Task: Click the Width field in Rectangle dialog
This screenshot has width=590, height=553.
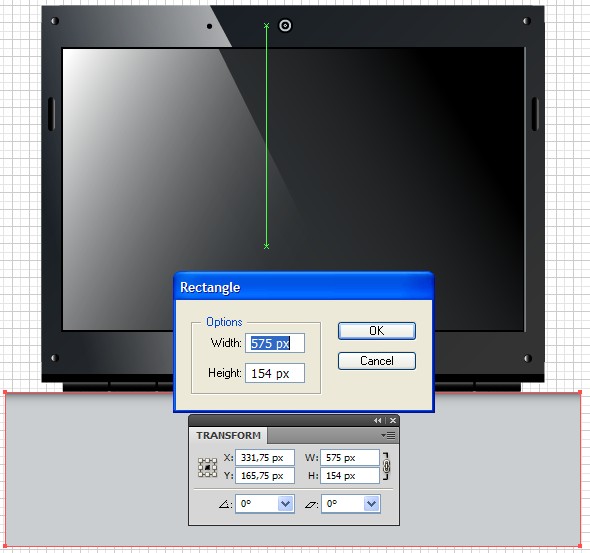Action: pos(275,343)
